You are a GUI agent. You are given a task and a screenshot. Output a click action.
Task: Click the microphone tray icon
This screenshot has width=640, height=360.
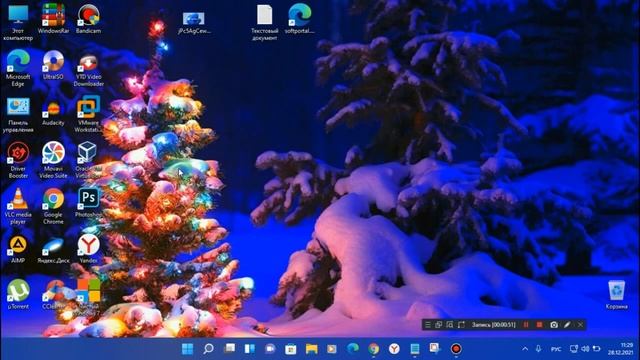point(538,349)
